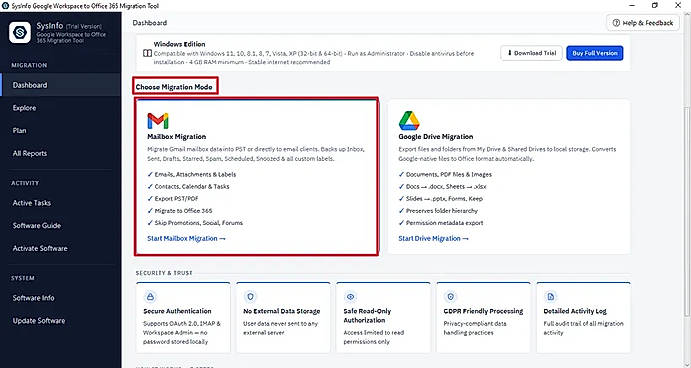Click Start Mailbox Migration link

186,238
